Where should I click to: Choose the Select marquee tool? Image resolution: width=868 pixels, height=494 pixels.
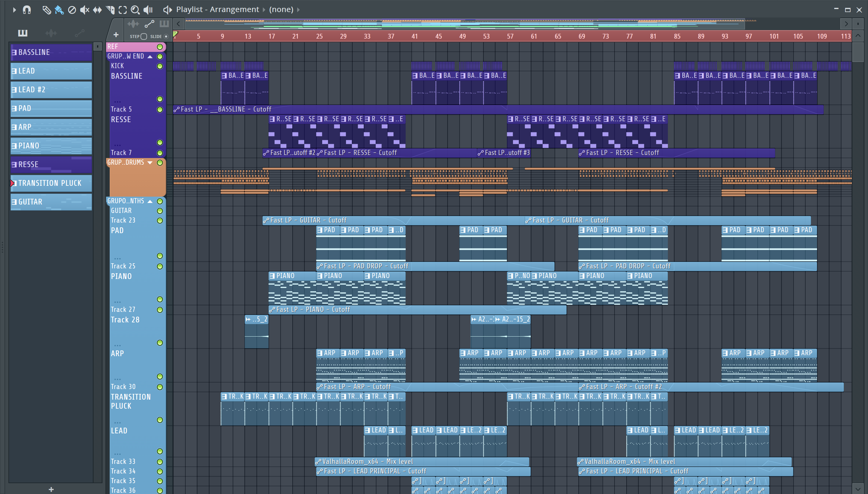coord(123,10)
